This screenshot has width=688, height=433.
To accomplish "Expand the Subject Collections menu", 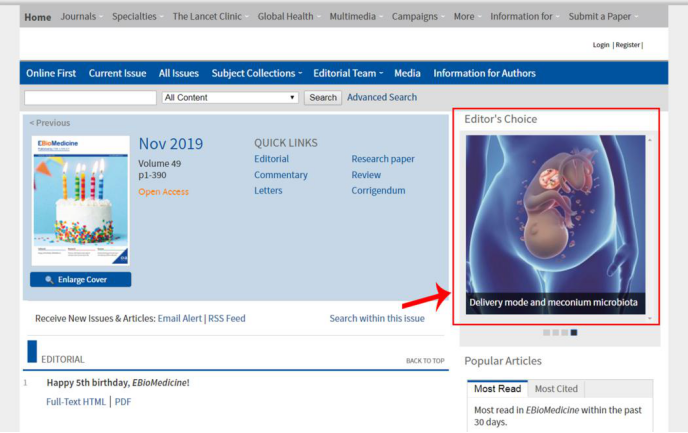I will pyautogui.click(x=257, y=73).
